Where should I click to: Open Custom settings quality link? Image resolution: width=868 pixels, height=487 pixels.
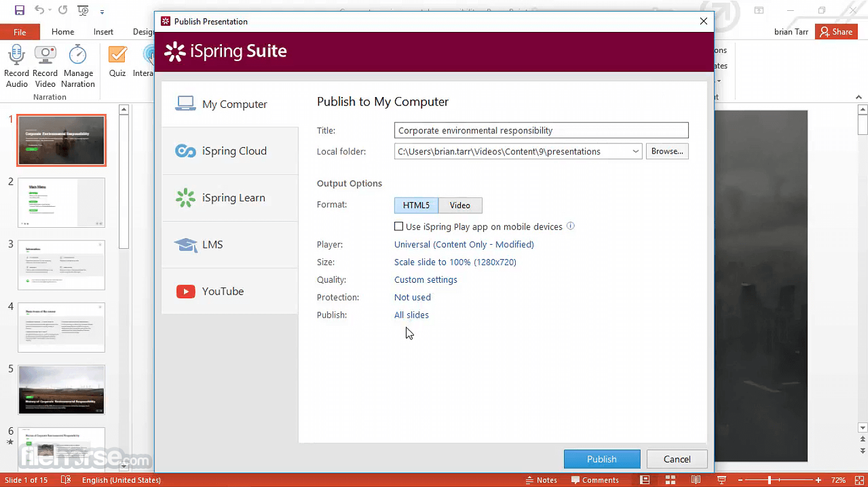[426, 280]
